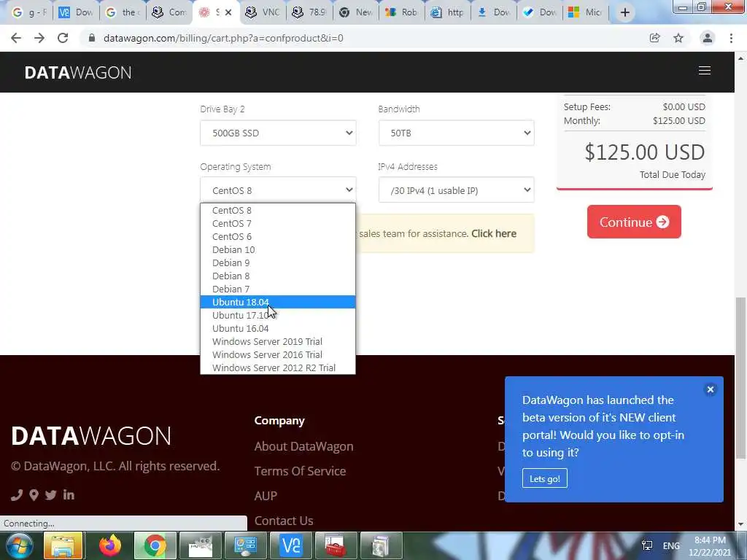The width and height of the screenshot is (747, 560).
Task: Click the location pin icon in footer
Action: pos(34,495)
